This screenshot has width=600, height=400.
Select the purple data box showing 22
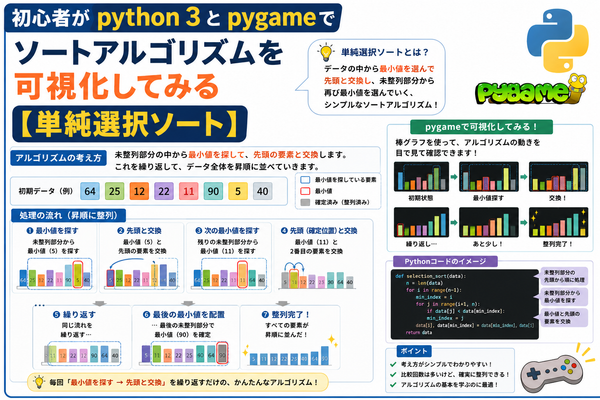(x=164, y=191)
